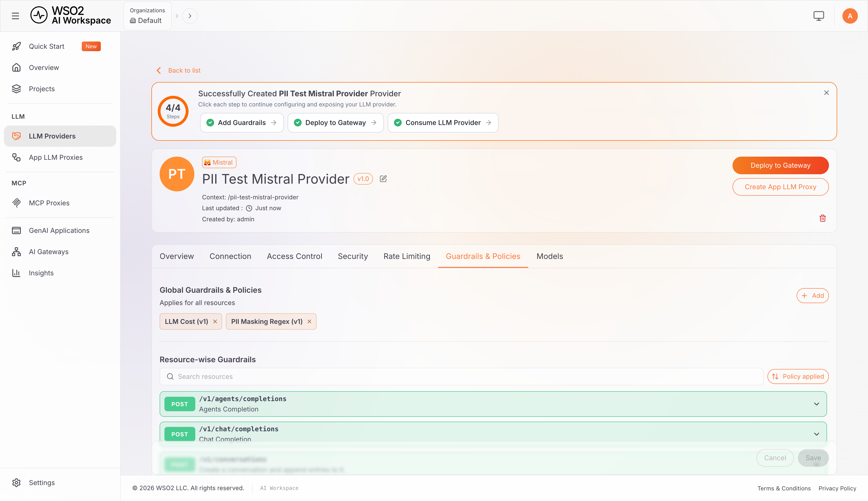Open Settings in sidebar
The height and width of the screenshot is (501, 868).
[x=60, y=482]
